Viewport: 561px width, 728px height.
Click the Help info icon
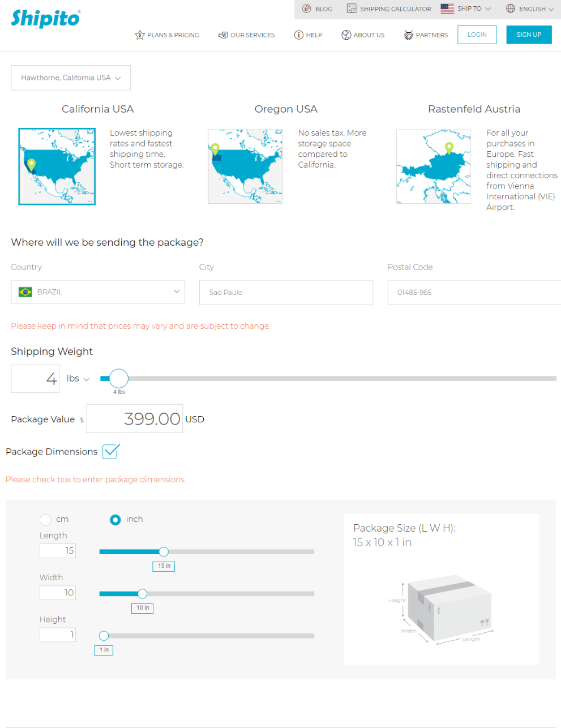[299, 35]
